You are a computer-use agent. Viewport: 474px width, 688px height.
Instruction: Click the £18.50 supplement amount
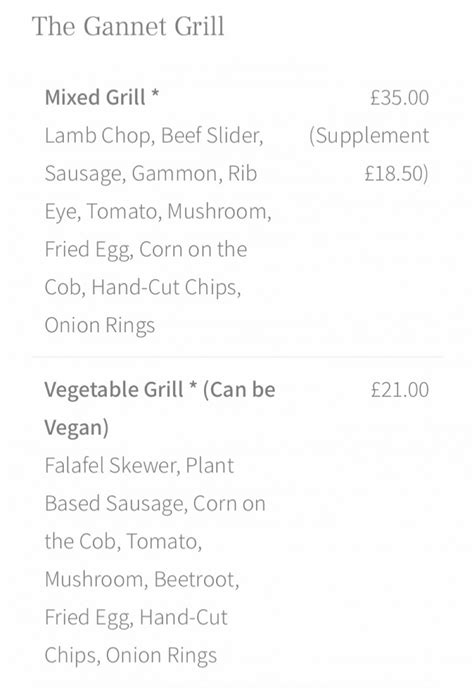click(x=394, y=173)
